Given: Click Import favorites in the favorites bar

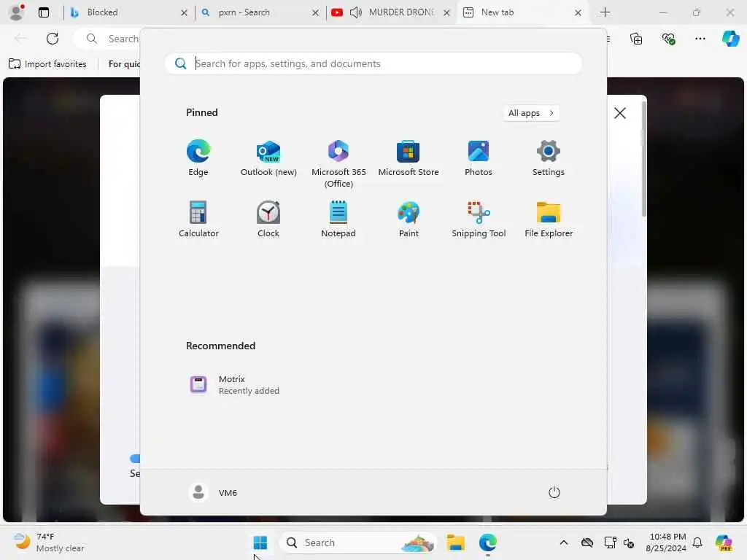Looking at the screenshot, I should (x=47, y=64).
